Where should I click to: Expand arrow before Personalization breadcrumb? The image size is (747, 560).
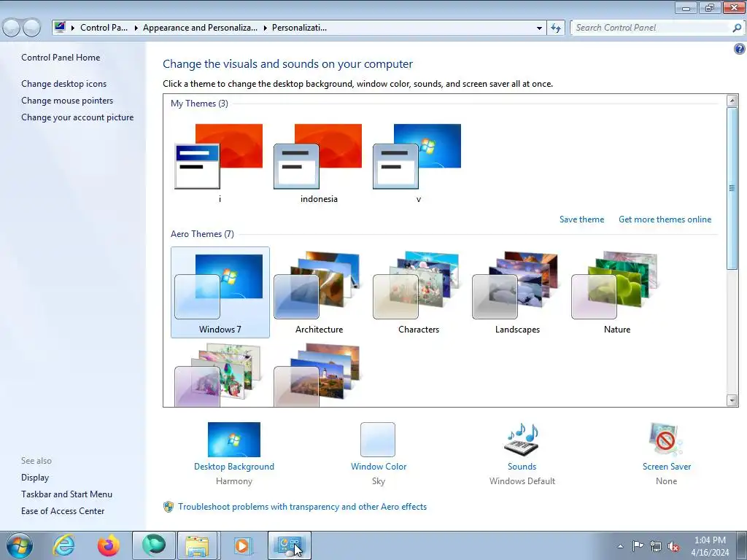pyautogui.click(x=265, y=28)
